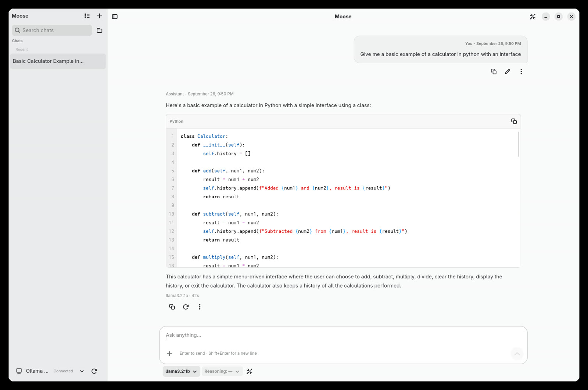Open the chat list view icon
Viewport: 588px width, 390px height.
[87, 16]
